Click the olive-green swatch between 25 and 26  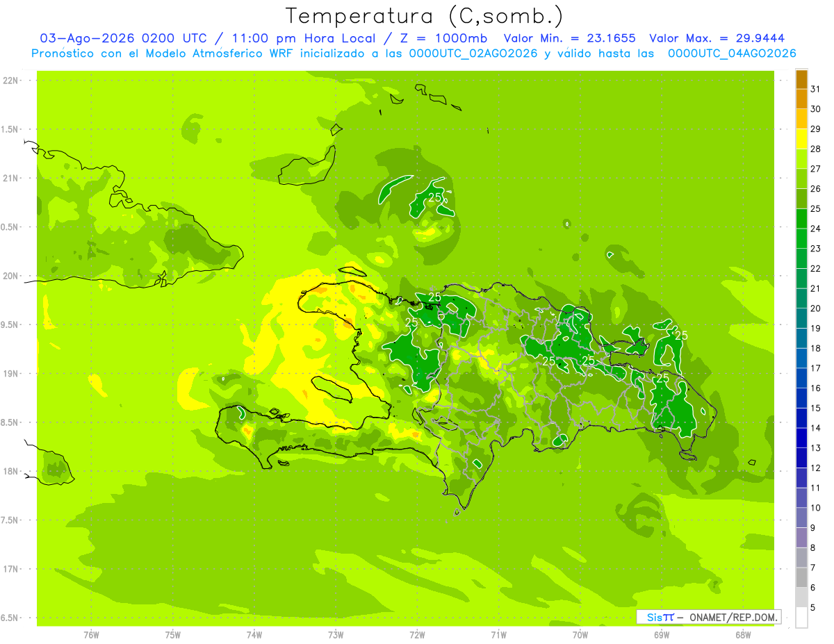point(801,199)
